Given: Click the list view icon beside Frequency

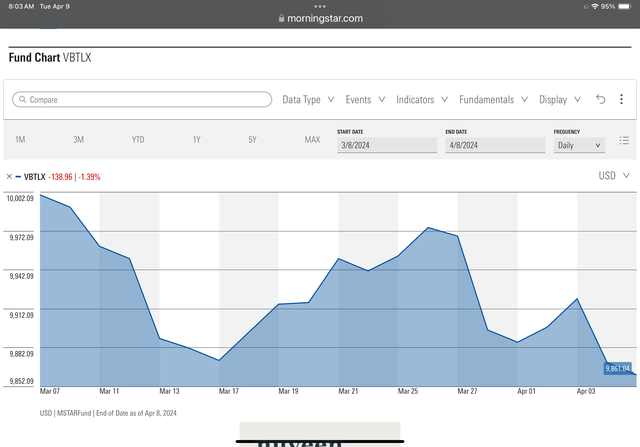Looking at the screenshot, I should (624, 140).
